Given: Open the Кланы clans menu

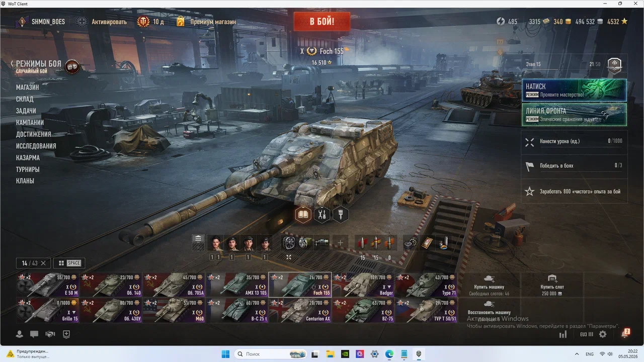Looking at the screenshot, I should point(25,181).
